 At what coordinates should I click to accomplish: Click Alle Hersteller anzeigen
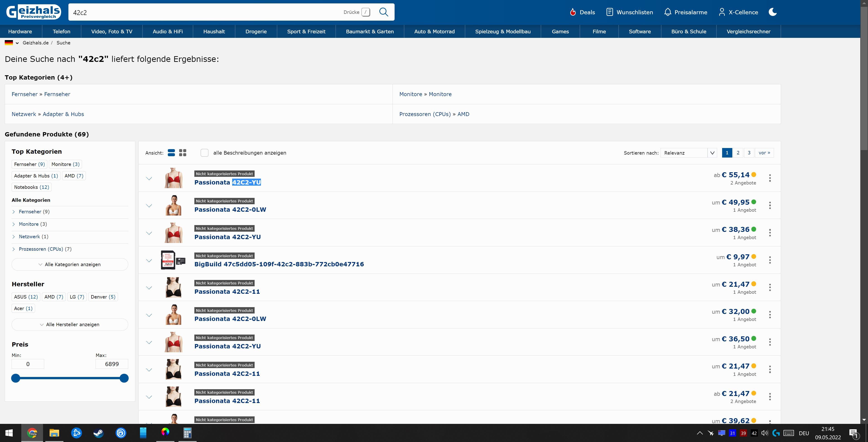pyautogui.click(x=70, y=324)
